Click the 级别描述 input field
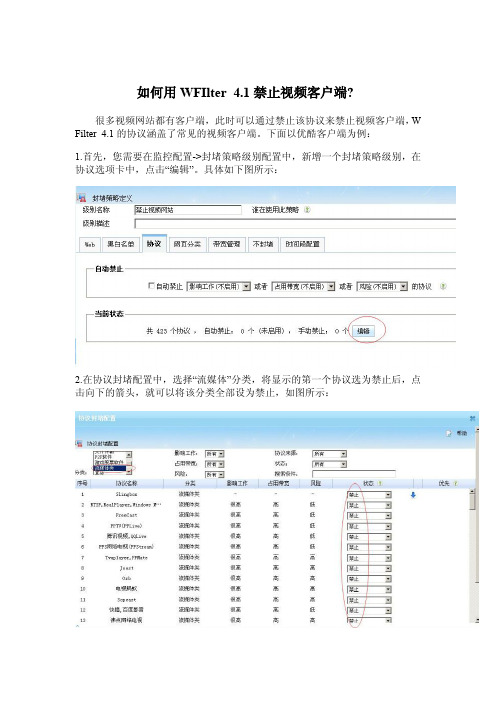 pyautogui.click(x=295, y=223)
